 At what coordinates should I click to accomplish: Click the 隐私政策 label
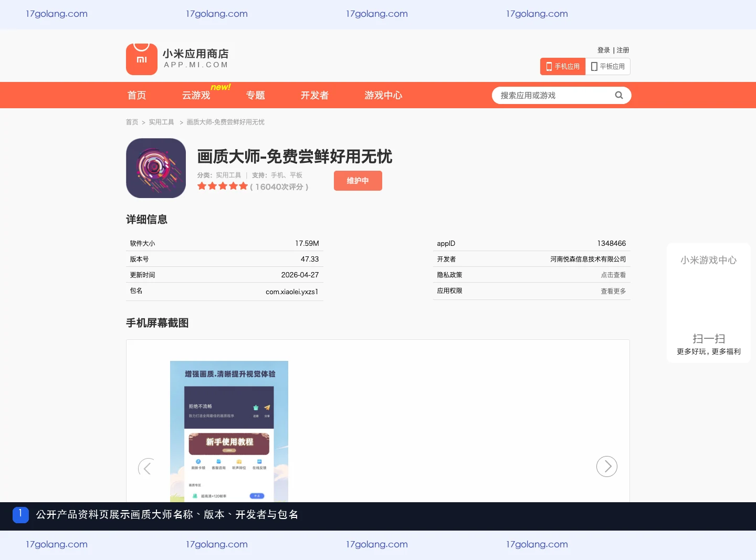pos(449,275)
